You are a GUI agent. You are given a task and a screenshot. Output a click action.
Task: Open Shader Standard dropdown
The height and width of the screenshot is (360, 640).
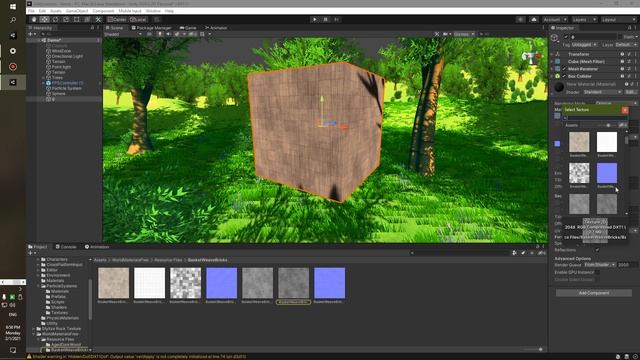coord(602,92)
